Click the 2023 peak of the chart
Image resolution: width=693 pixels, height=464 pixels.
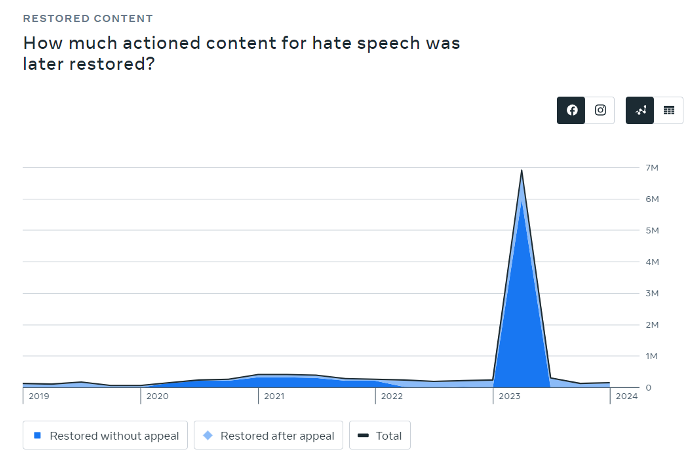522,171
